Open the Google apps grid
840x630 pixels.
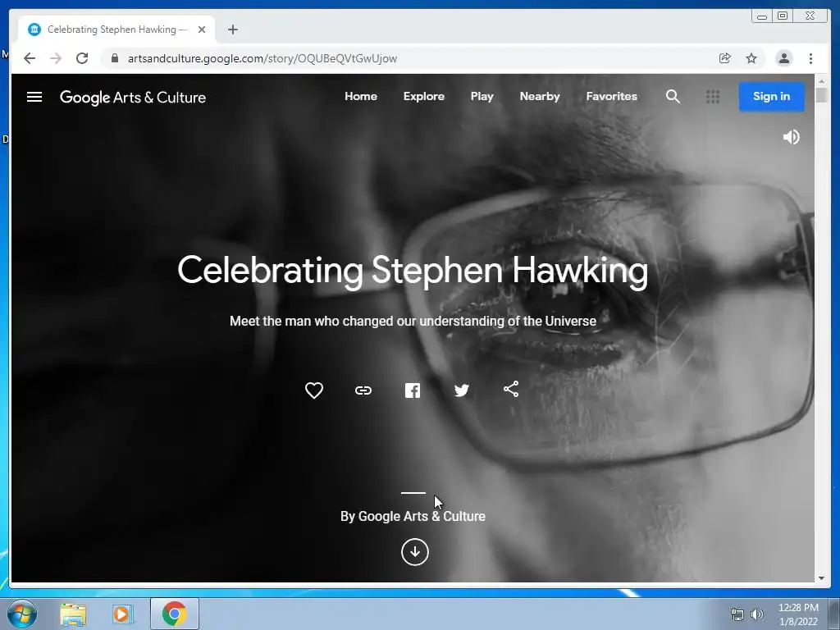(713, 97)
